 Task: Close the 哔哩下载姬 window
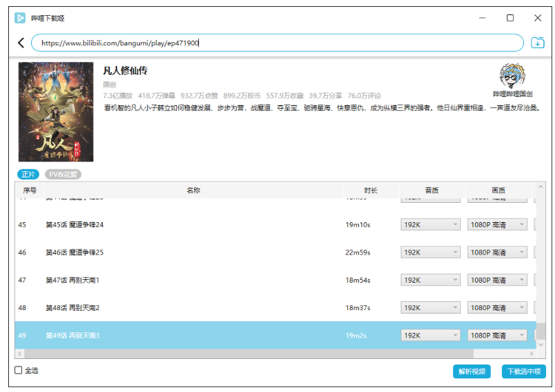(x=538, y=18)
